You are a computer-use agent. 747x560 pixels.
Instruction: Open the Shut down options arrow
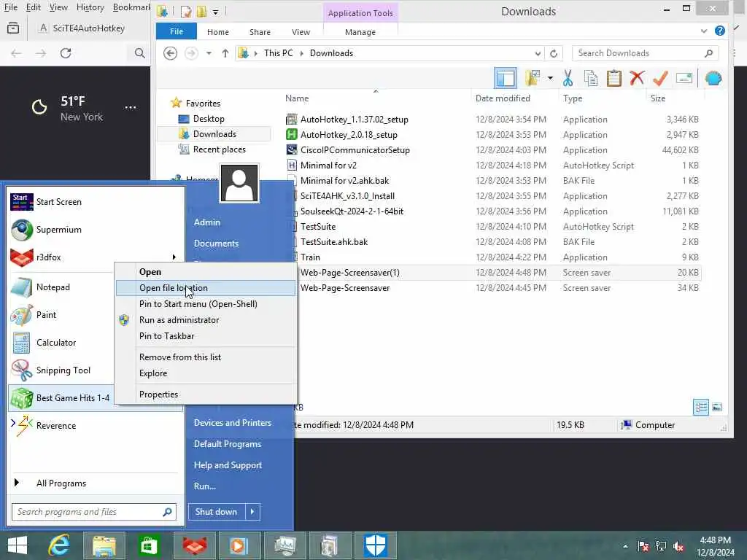tap(252, 512)
